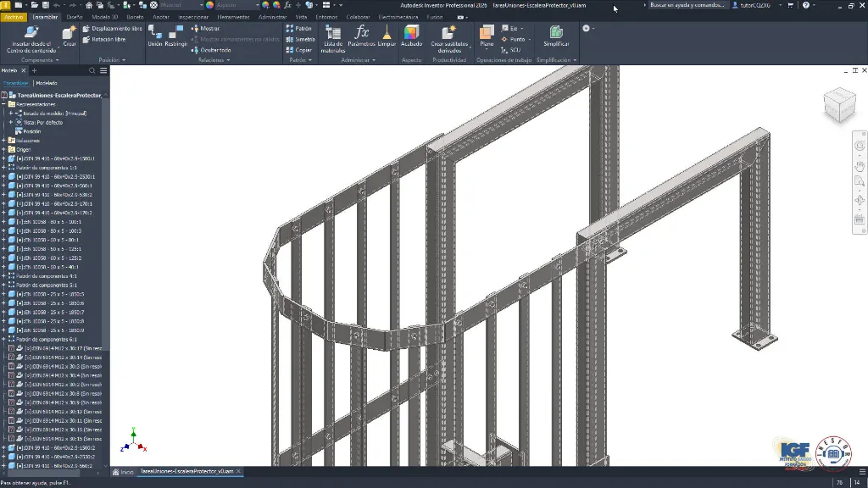The height and width of the screenshot is (488, 868).
Task: Switch to Inicio document tab
Action: [124, 472]
